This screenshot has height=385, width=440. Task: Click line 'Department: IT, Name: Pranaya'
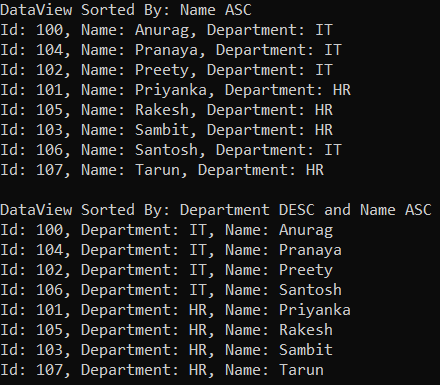[x=171, y=250]
